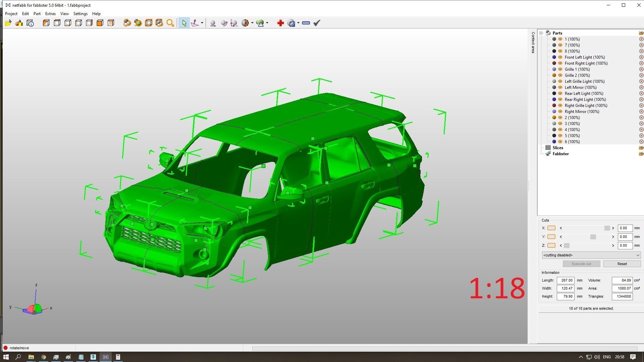Click the X cut slider thumb
The width and height of the screenshot is (644, 362).
tap(607, 228)
